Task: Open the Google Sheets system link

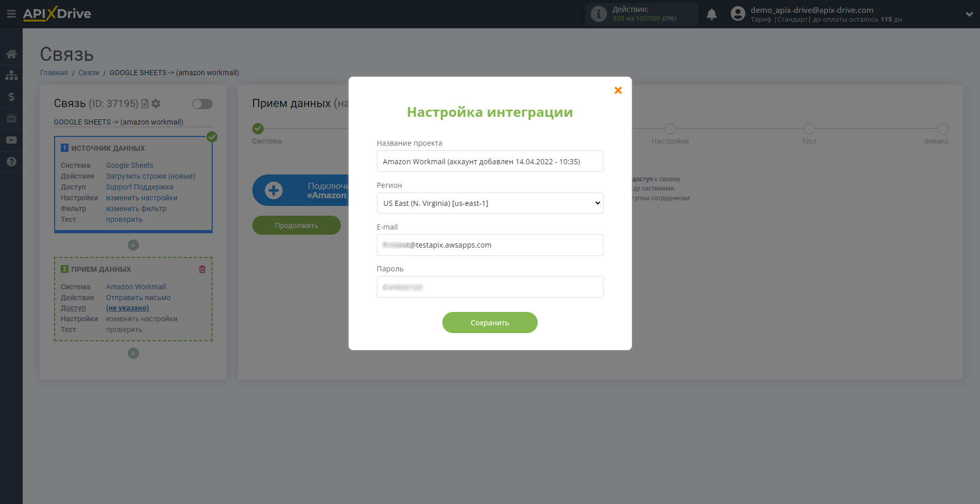Action: pos(130,165)
